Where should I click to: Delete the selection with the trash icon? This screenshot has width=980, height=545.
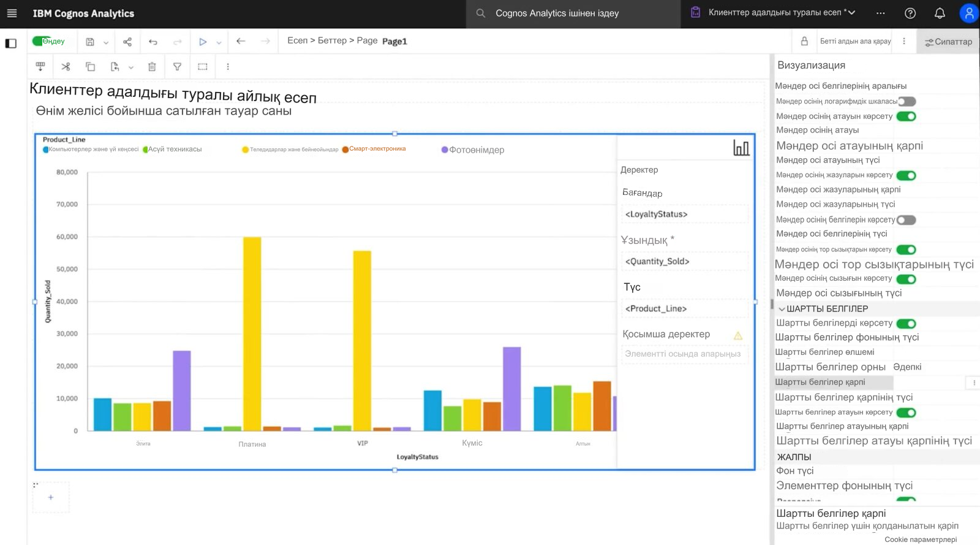coord(152,66)
